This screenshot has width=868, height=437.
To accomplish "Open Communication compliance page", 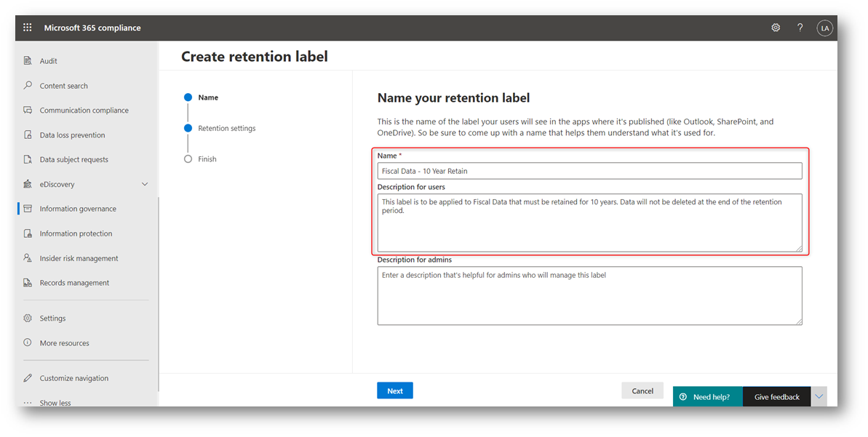I will (84, 110).
